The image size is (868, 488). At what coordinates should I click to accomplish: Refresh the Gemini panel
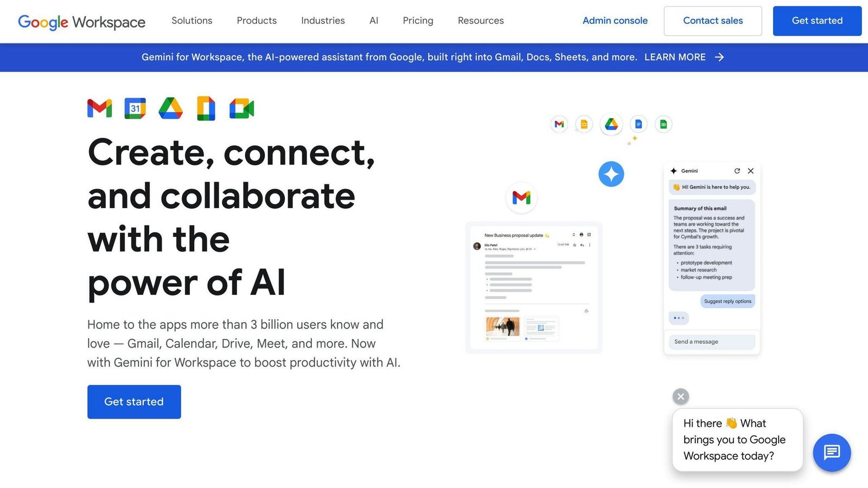(737, 171)
